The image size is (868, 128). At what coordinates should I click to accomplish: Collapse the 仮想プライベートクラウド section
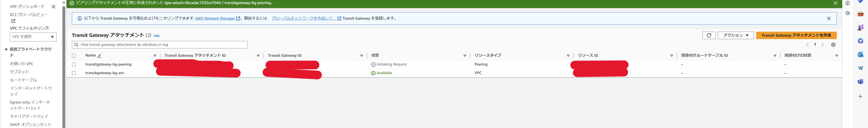tap(6, 50)
